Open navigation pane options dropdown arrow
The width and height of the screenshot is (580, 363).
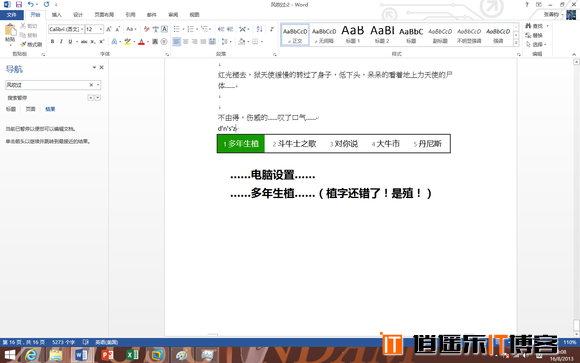[x=94, y=67]
